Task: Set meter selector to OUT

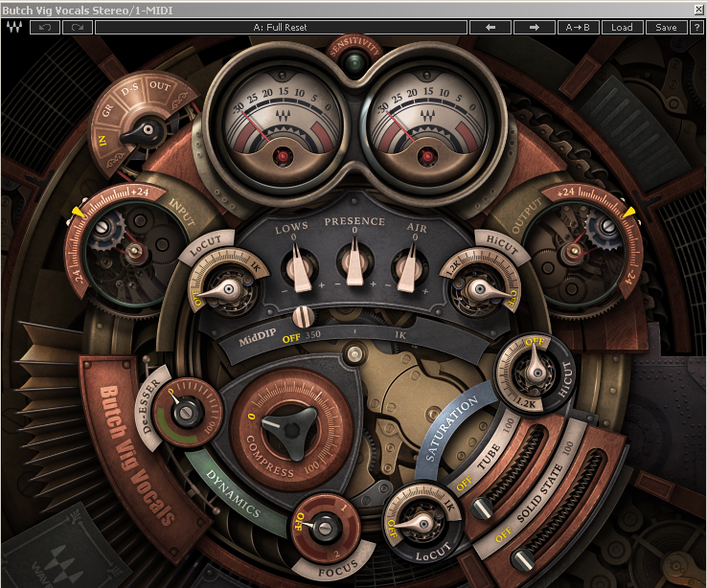Action: pos(160,85)
